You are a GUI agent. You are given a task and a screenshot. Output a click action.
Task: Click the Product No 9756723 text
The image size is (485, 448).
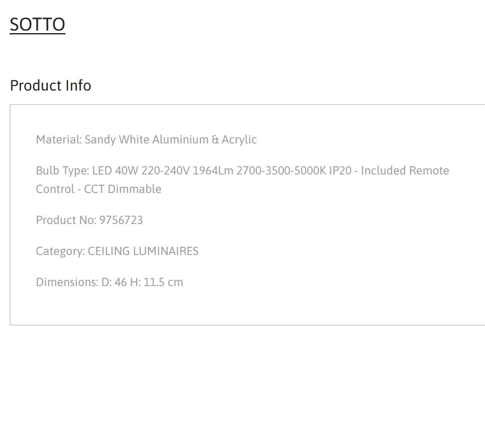point(89,220)
